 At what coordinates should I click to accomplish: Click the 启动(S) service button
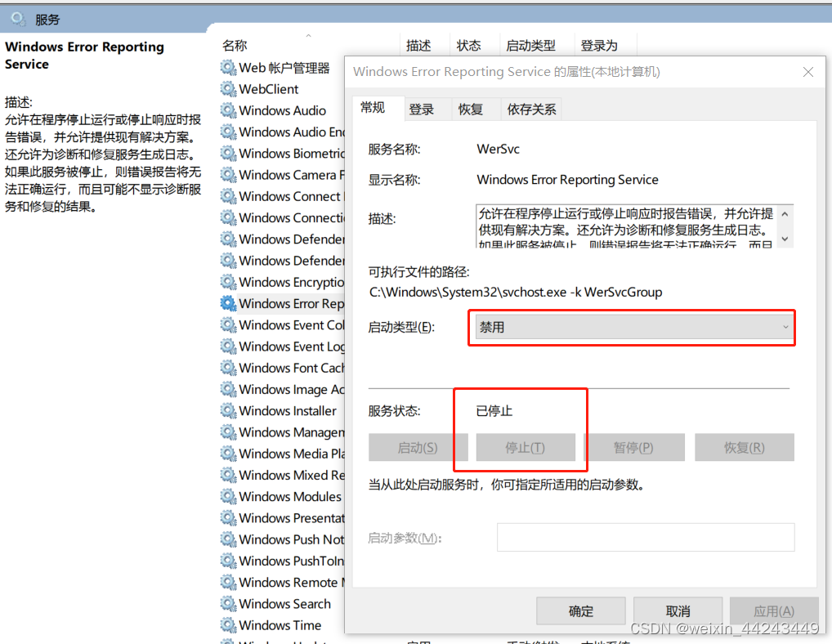click(x=418, y=448)
